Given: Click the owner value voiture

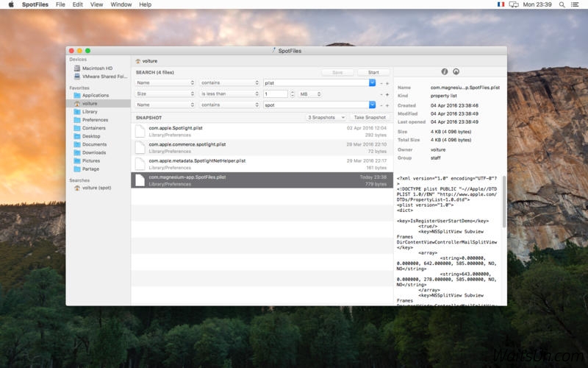Looking at the screenshot, I should point(438,150).
